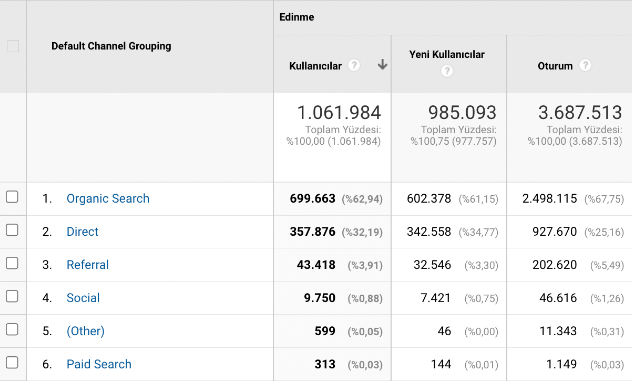Select Social users value 9.750
Image resolution: width=632 pixels, height=385 pixels.
pos(320,298)
